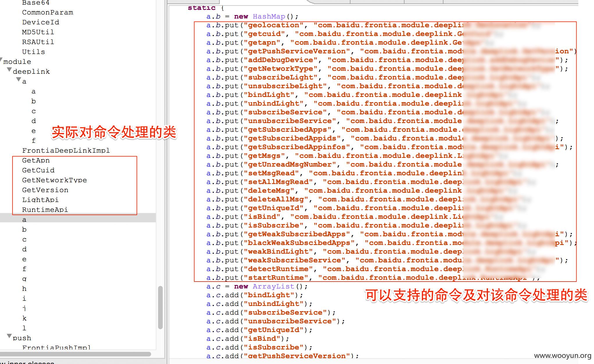Click the a.c.add("unbindLight") code line
594x364 pixels.
(259, 304)
